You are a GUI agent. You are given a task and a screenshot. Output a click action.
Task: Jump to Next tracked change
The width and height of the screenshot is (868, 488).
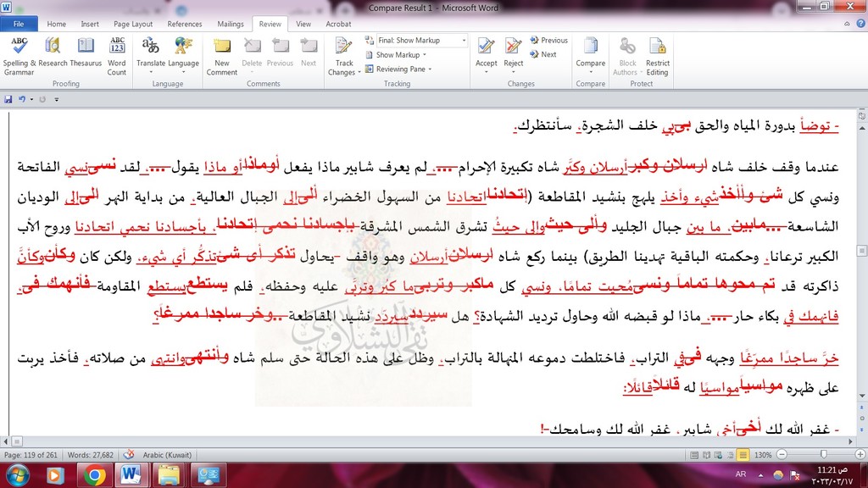543,54
